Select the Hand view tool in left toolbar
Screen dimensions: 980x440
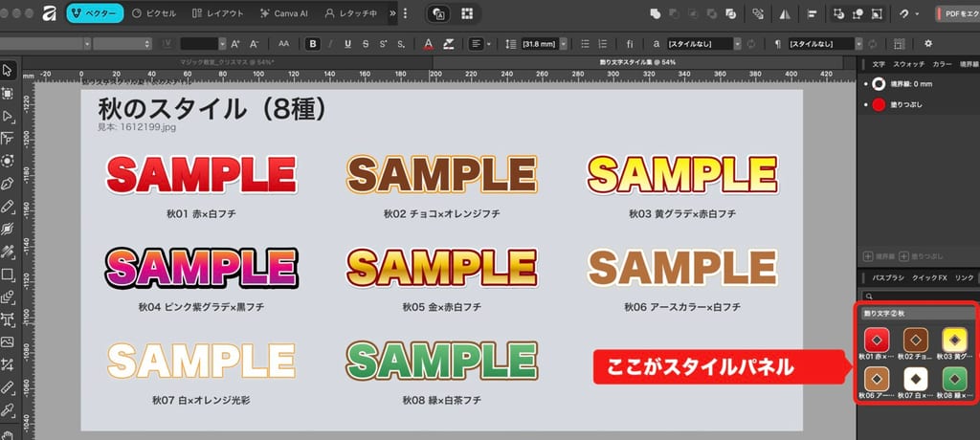click(8, 434)
